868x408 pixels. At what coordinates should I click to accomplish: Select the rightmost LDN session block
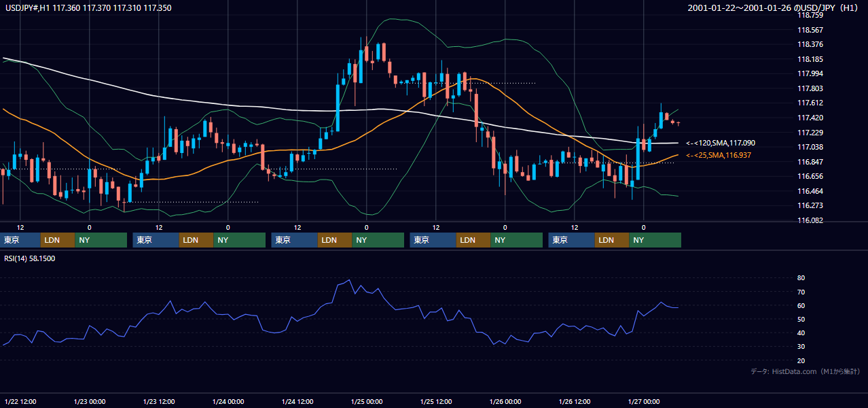[x=612, y=240]
